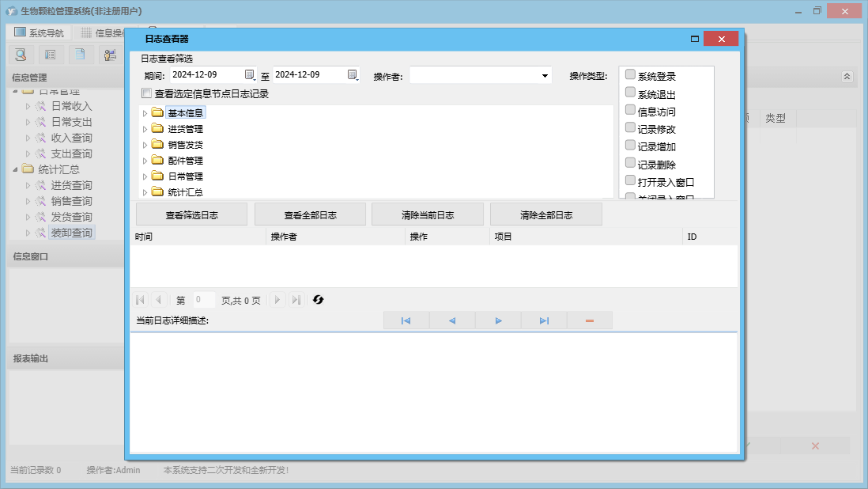Click the 清除全部日志 button
The height and width of the screenshot is (489, 868).
pyautogui.click(x=545, y=215)
